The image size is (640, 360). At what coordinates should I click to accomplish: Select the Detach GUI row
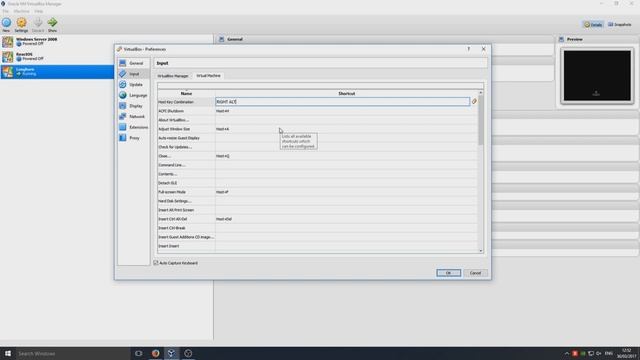coord(317,183)
